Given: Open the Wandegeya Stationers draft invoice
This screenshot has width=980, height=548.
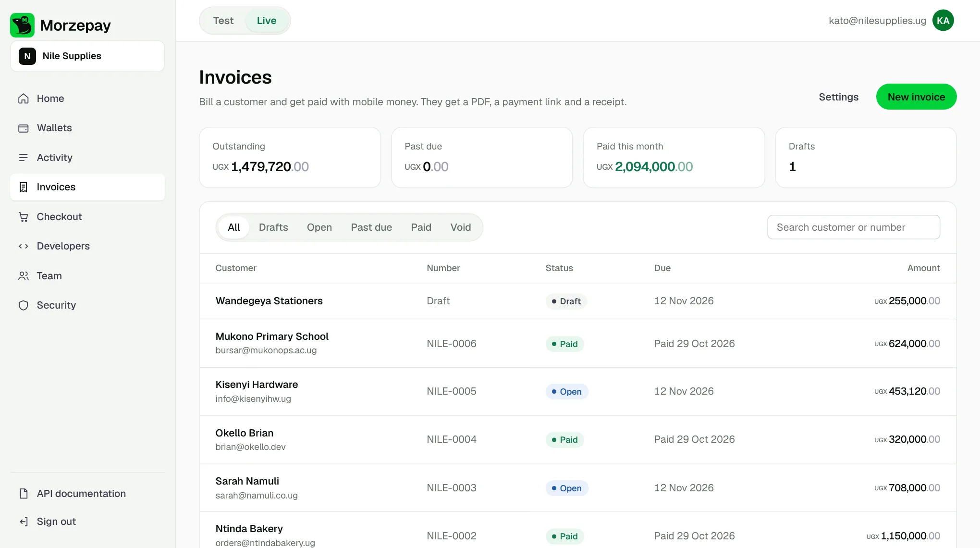Looking at the screenshot, I should (x=578, y=301).
